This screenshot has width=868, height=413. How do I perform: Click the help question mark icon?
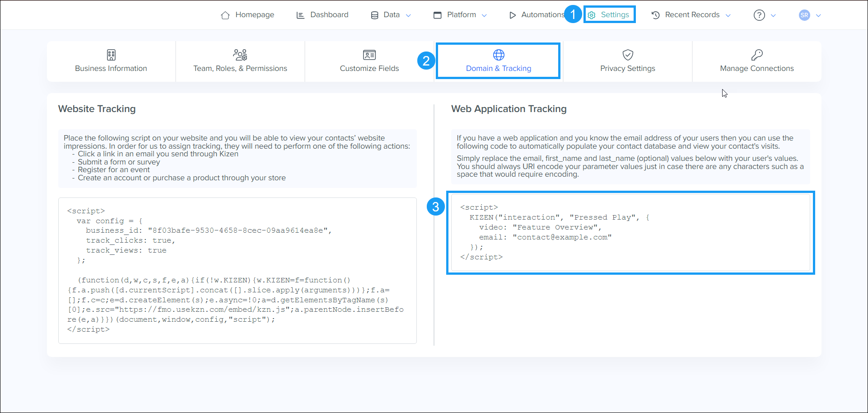pos(759,15)
